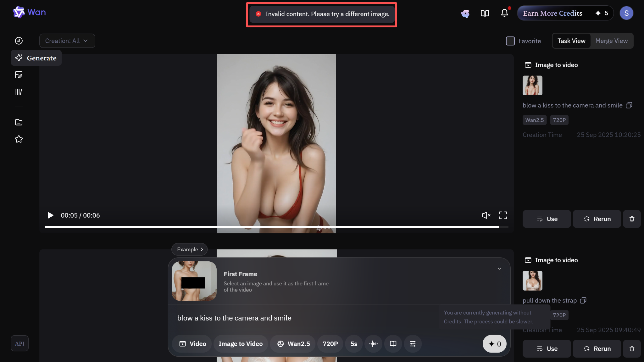
Task: Open the folder assets sidebar icon
Action: point(19,122)
